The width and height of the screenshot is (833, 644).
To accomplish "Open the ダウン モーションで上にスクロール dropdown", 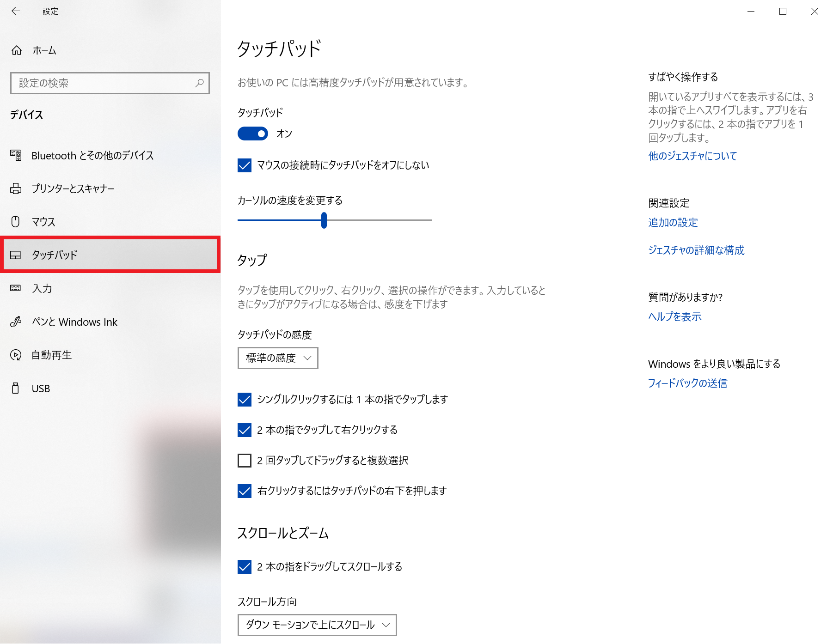I will coord(317,625).
